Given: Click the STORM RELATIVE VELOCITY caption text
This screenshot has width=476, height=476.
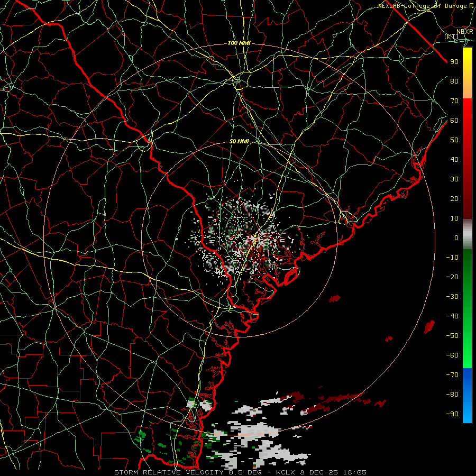Looking at the screenshot, I should tap(169, 472).
